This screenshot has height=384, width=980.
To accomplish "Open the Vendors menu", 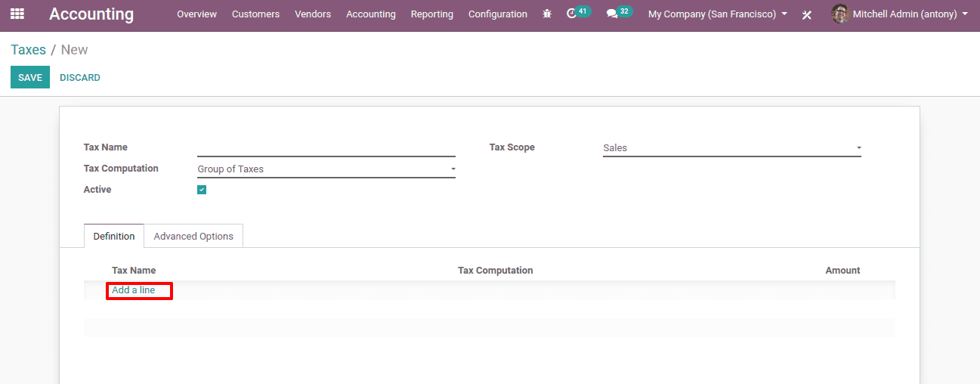I will (313, 14).
